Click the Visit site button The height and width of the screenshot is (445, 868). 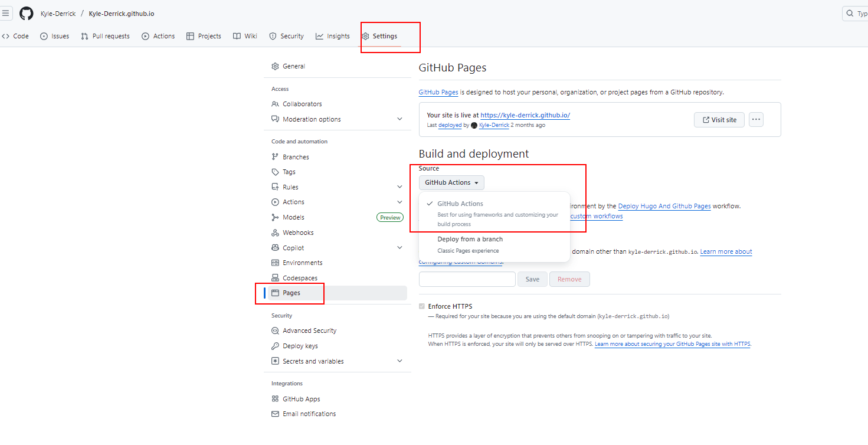(719, 120)
